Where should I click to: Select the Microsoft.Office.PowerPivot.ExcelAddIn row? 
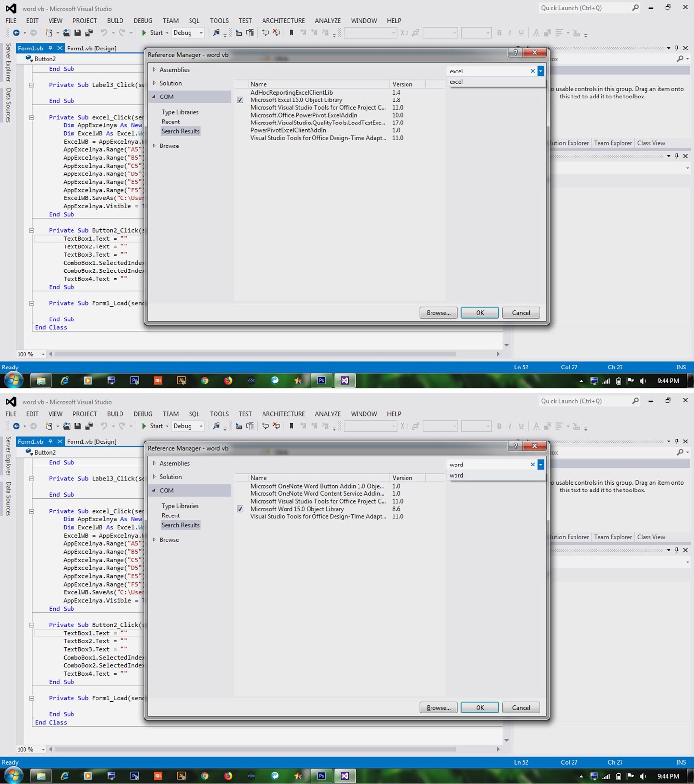(x=340, y=115)
